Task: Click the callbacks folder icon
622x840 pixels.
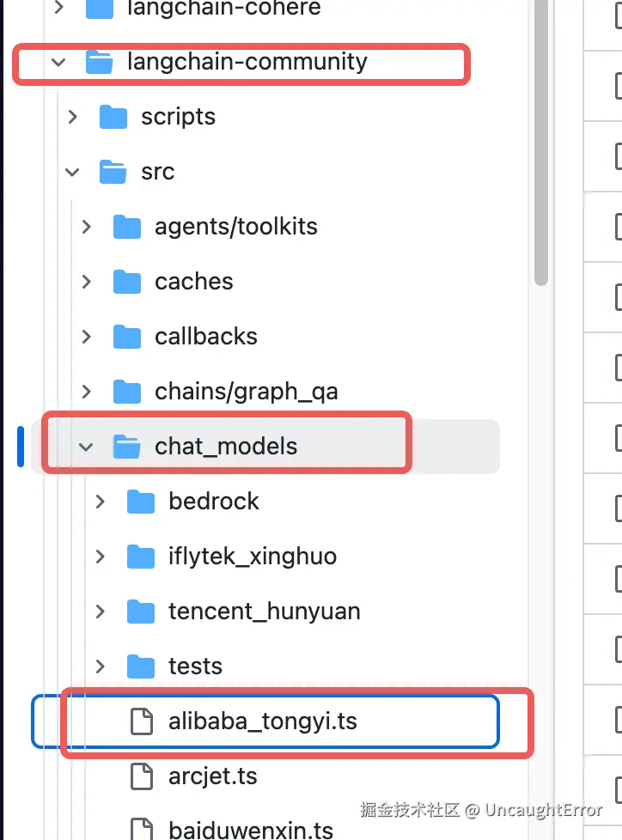Action: tap(127, 337)
